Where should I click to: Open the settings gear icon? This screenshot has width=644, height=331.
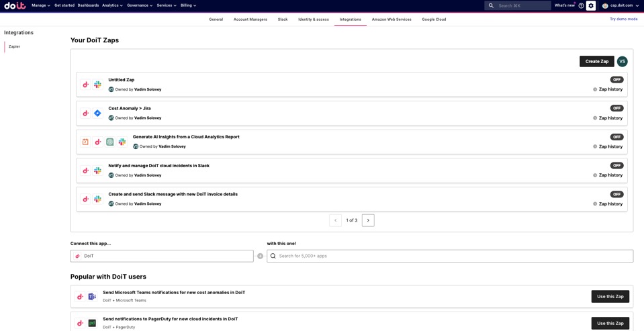(x=591, y=5)
